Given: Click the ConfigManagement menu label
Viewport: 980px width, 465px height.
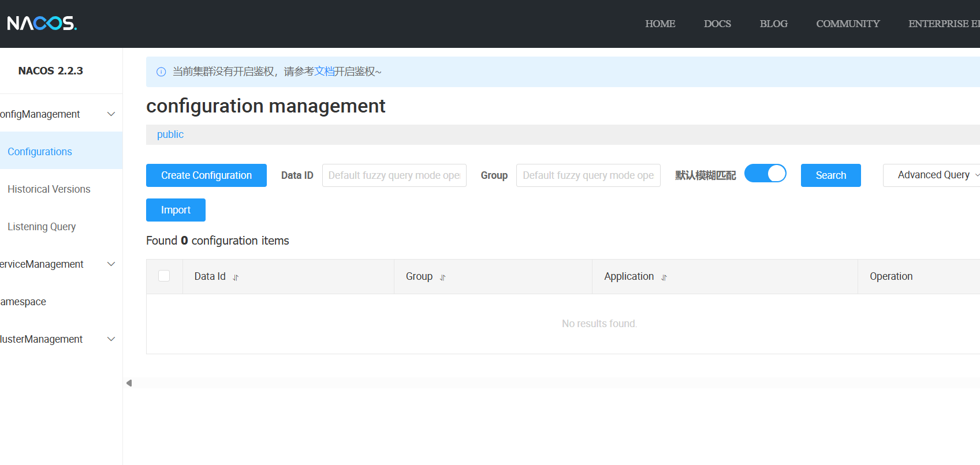Looking at the screenshot, I should pos(40,114).
